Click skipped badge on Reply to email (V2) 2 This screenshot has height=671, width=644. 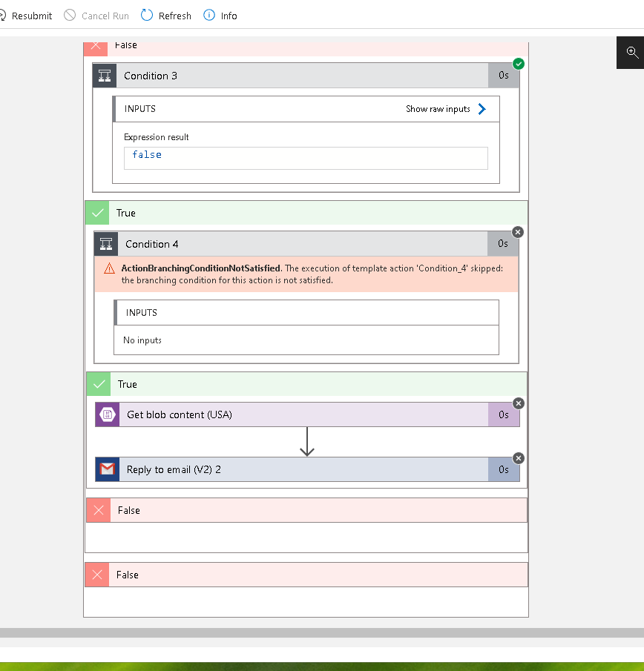point(518,458)
